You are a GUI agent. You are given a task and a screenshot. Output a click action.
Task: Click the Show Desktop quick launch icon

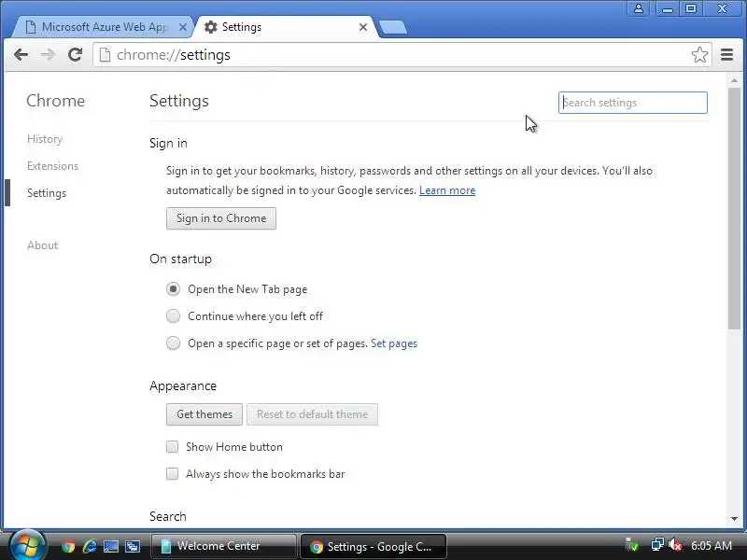[x=111, y=546]
